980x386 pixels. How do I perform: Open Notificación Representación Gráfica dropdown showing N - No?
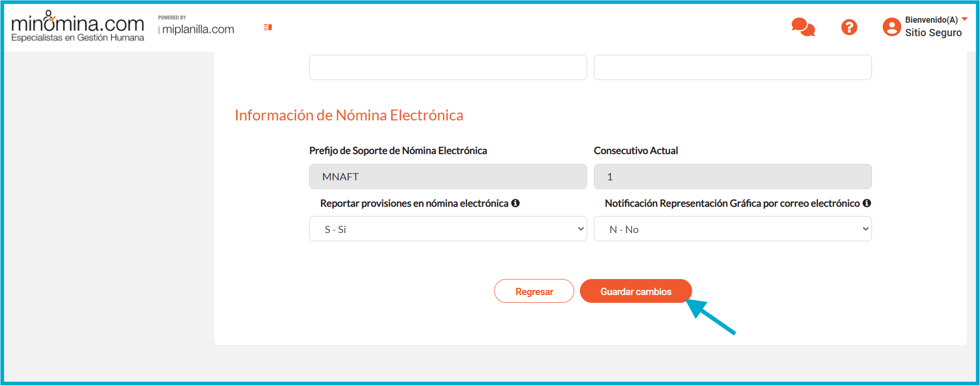[732, 229]
